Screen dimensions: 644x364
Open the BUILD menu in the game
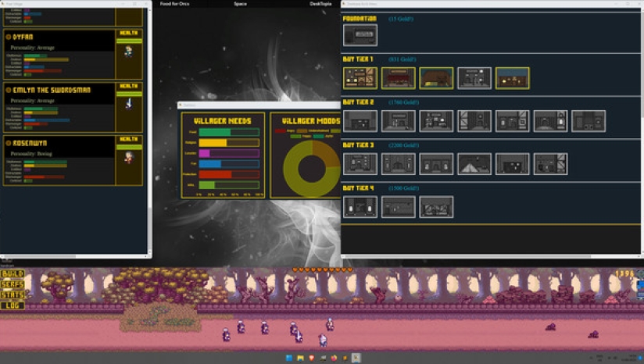pyautogui.click(x=13, y=275)
